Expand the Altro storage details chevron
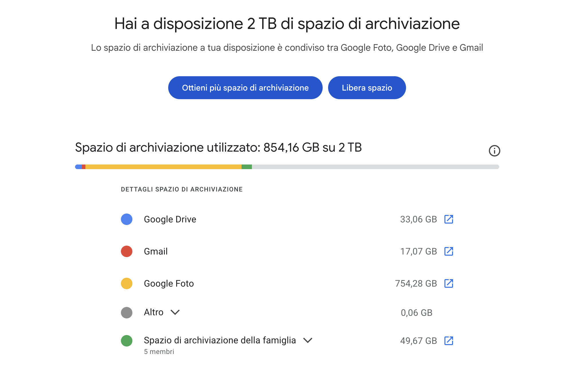 tap(175, 312)
